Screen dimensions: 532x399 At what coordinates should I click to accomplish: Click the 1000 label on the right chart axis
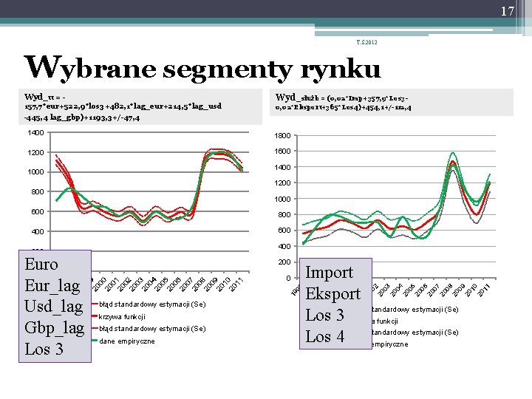pos(282,199)
